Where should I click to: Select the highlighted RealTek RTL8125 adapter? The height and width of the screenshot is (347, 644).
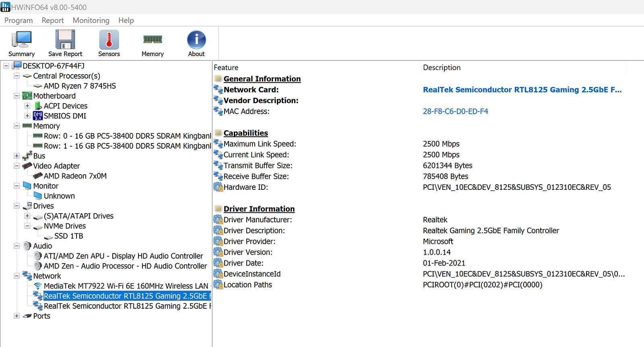[127, 296]
